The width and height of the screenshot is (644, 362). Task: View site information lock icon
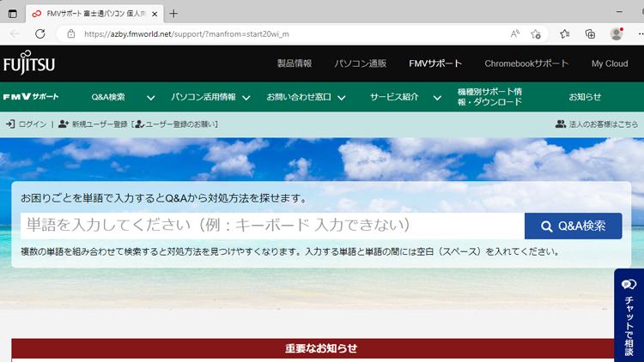coord(71,34)
